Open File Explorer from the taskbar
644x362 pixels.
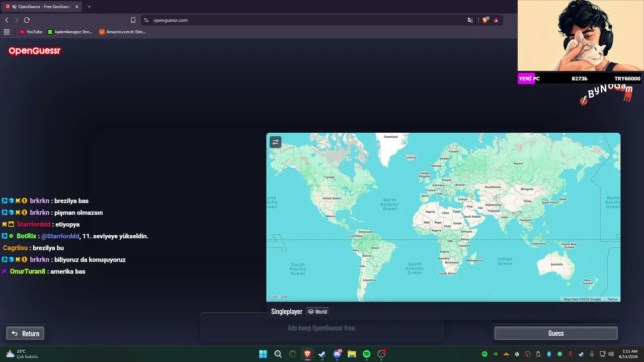click(x=352, y=354)
